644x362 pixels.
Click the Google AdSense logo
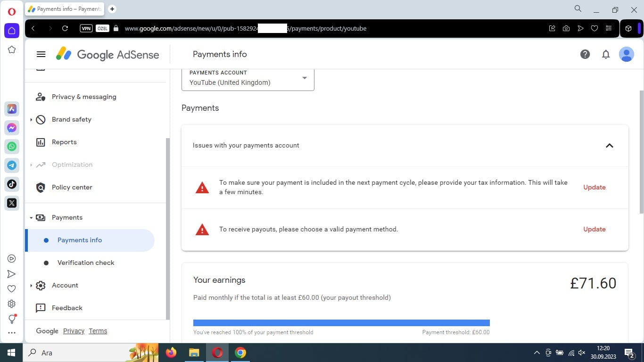[107, 54]
